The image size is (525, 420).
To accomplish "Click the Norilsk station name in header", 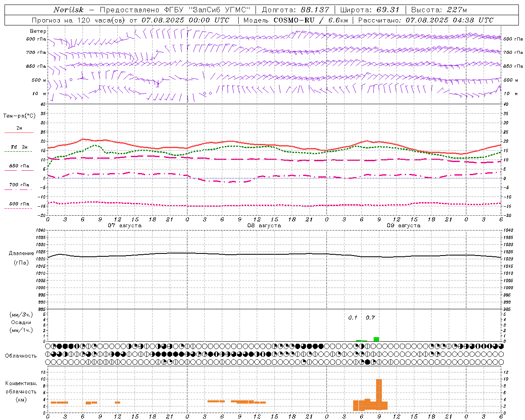I will [x=68, y=10].
